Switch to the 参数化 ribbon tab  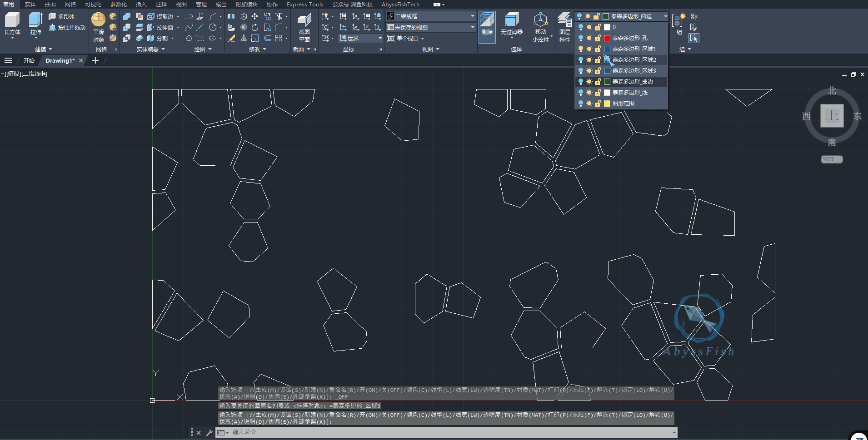click(118, 4)
